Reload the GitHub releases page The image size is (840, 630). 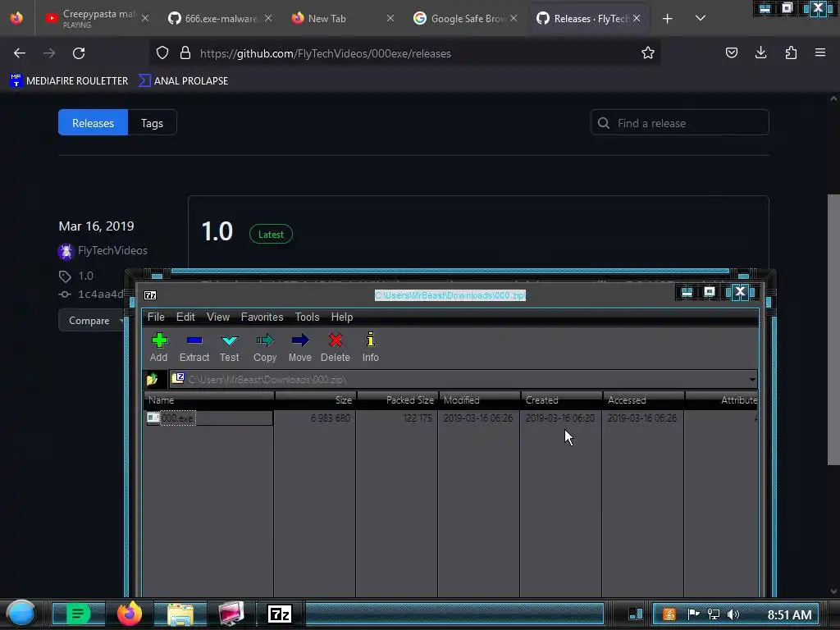(x=79, y=53)
